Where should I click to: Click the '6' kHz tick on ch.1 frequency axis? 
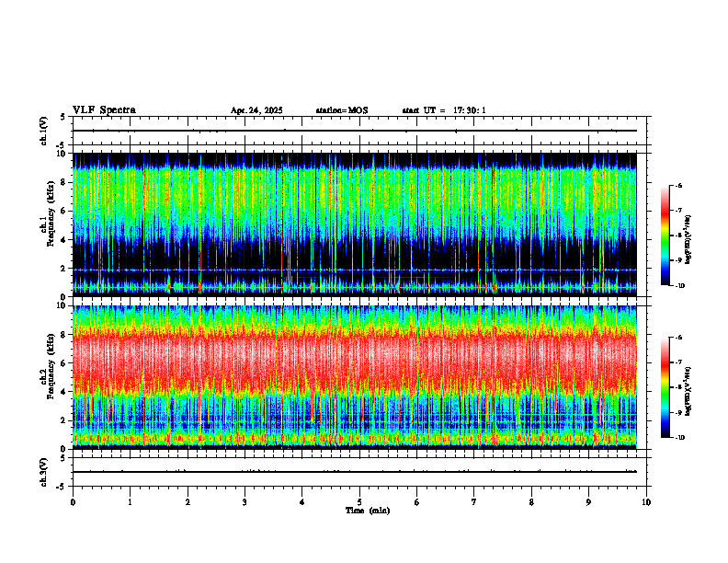[x=64, y=211]
